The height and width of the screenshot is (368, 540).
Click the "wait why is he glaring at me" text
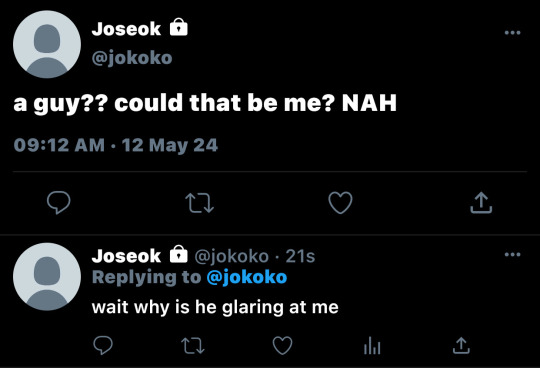(x=215, y=307)
